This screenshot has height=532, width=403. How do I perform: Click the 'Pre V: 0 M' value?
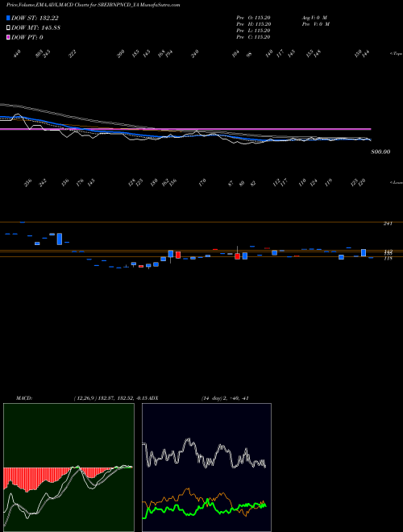tap(315, 24)
